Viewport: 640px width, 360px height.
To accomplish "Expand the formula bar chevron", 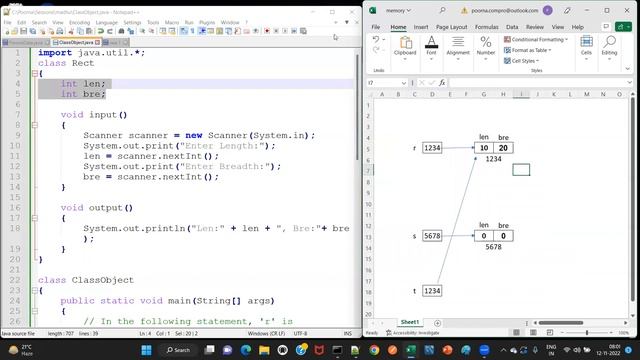I will coord(629,83).
